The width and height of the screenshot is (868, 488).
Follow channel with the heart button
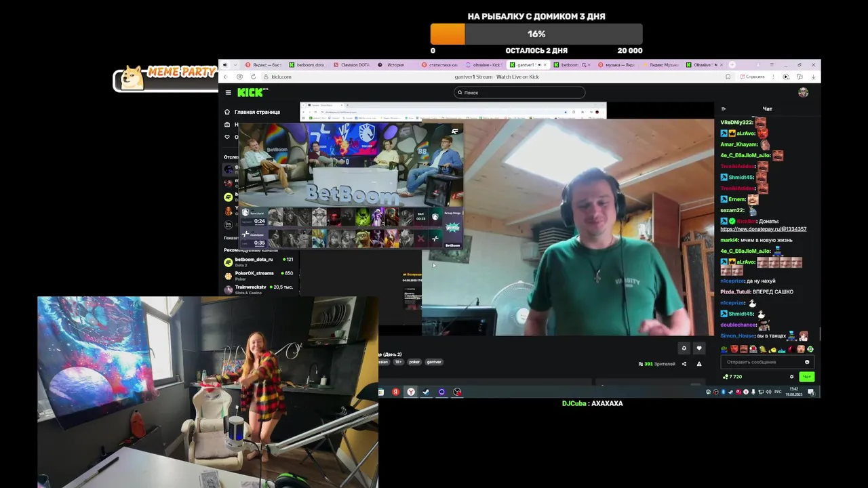pos(699,348)
